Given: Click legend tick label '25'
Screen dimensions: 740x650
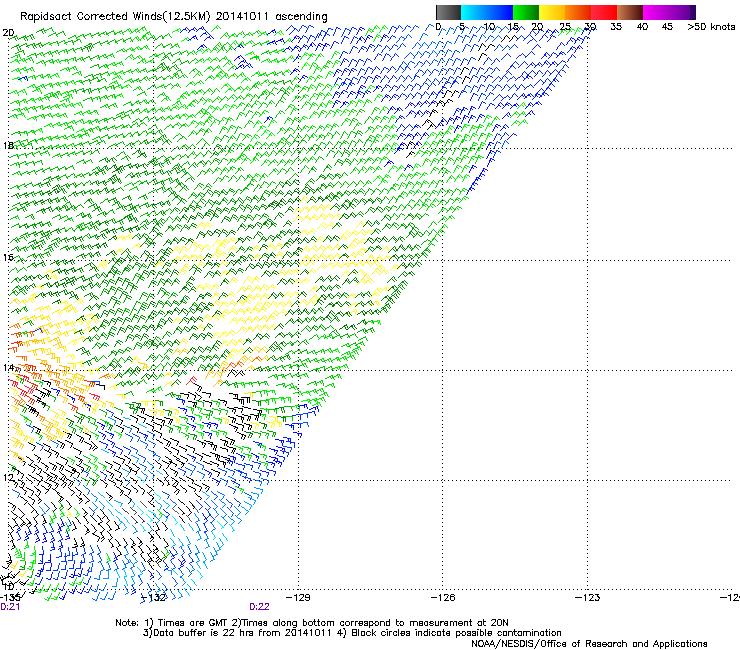Looking at the screenshot, I should [565, 26].
